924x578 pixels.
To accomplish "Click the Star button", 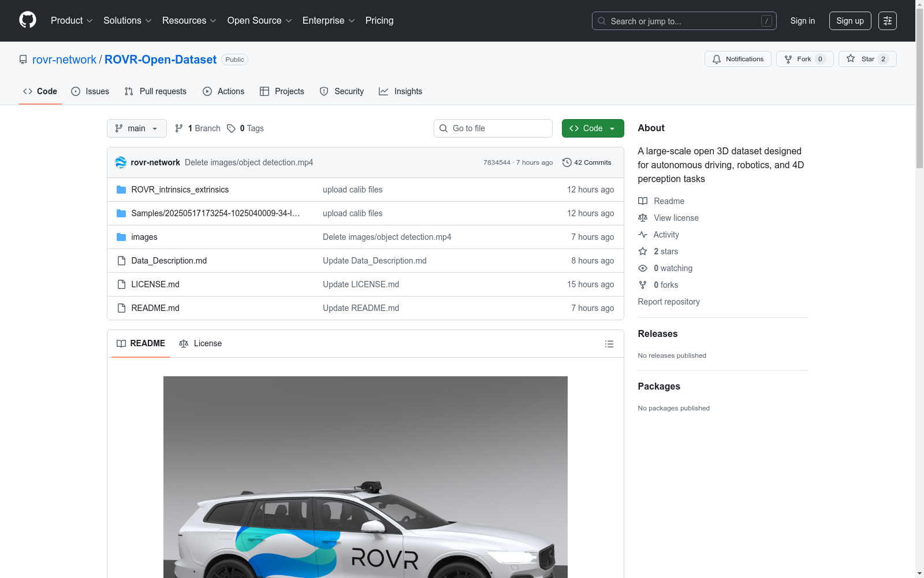I will [867, 59].
